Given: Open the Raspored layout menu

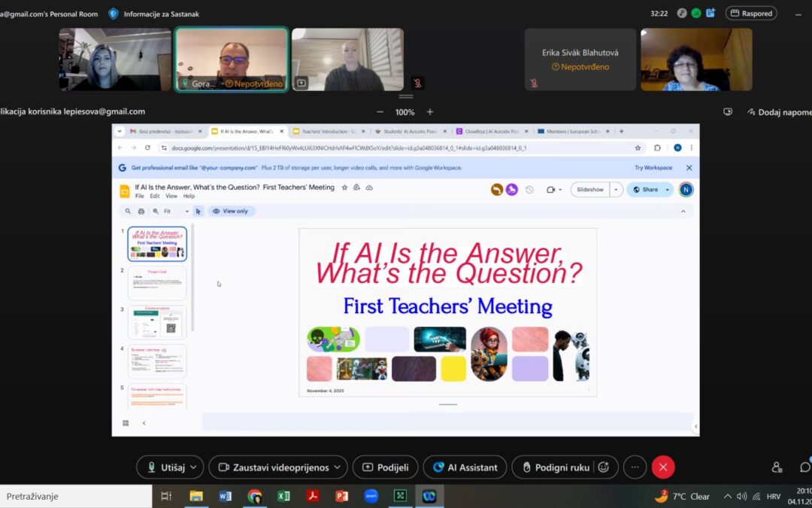Looking at the screenshot, I should click(x=750, y=14).
